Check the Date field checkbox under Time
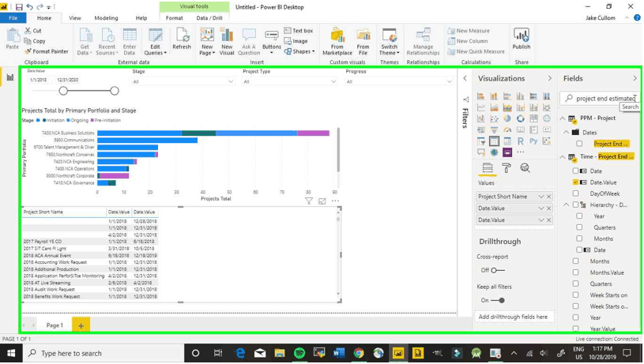Image resolution: width=644 pixels, height=364 pixels. pyautogui.click(x=575, y=171)
